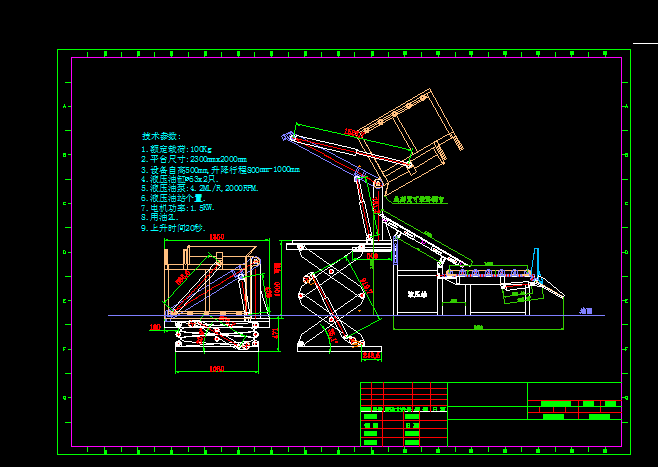The height and width of the screenshot is (467, 658).
Task: Select the '1.额定载荷:100Kg' line
Action: pos(176,149)
